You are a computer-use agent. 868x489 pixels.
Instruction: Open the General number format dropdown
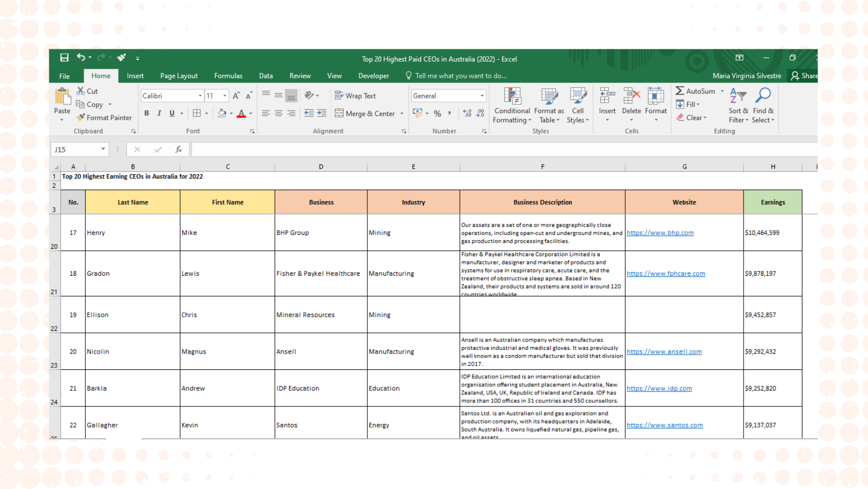(482, 96)
